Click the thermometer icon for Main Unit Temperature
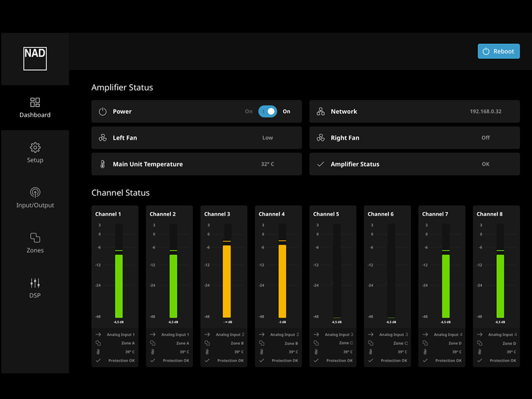Image resolution: width=532 pixels, height=399 pixels. pos(102,164)
